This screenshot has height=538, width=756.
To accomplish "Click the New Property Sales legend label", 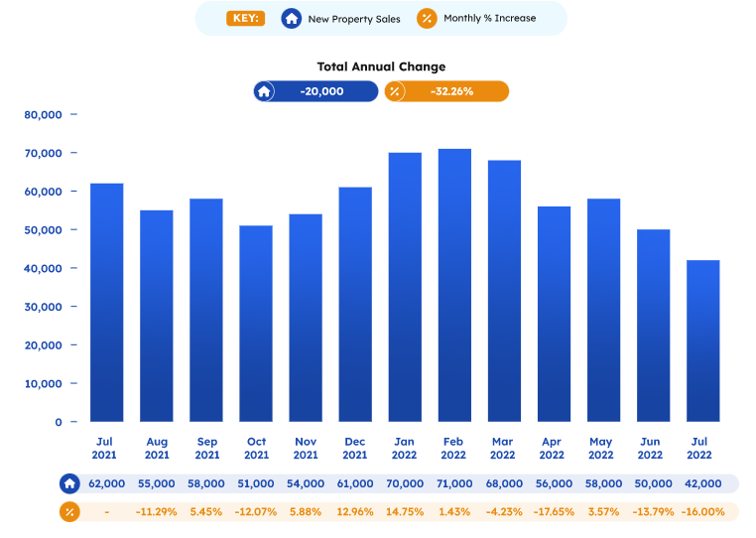I will (354, 19).
